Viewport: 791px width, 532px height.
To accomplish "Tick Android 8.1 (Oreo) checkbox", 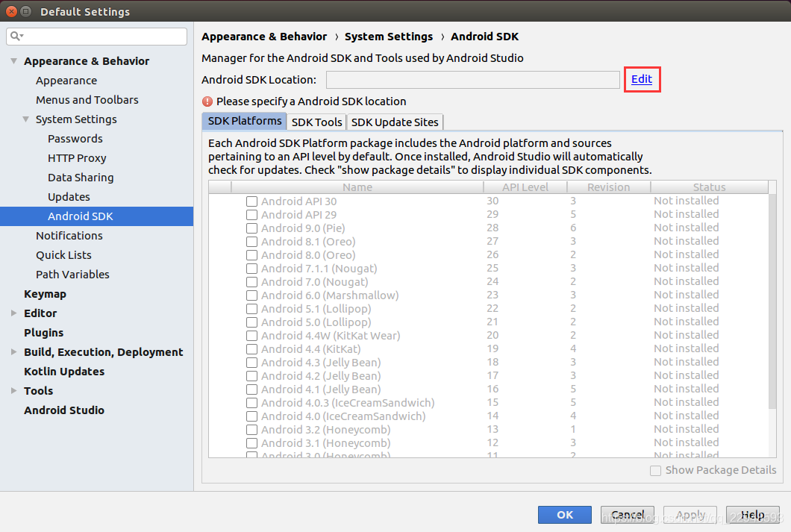I will pyautogui.click(x=251, y=242).
